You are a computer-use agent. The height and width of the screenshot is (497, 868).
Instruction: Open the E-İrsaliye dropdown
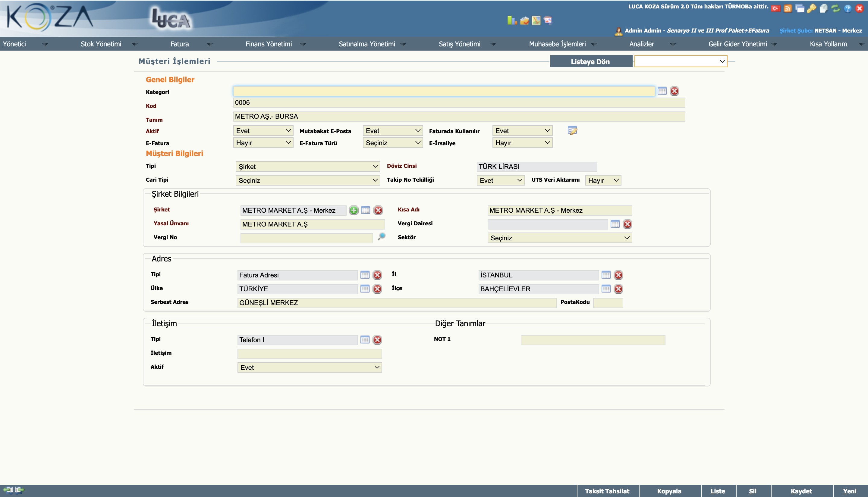click(x=522, y=143)
